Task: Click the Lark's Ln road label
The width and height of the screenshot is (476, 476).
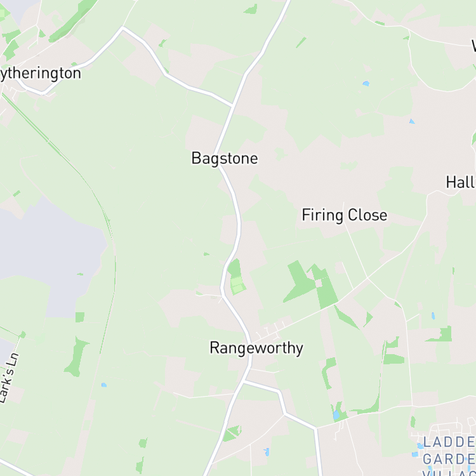Action: coord(9,378)
